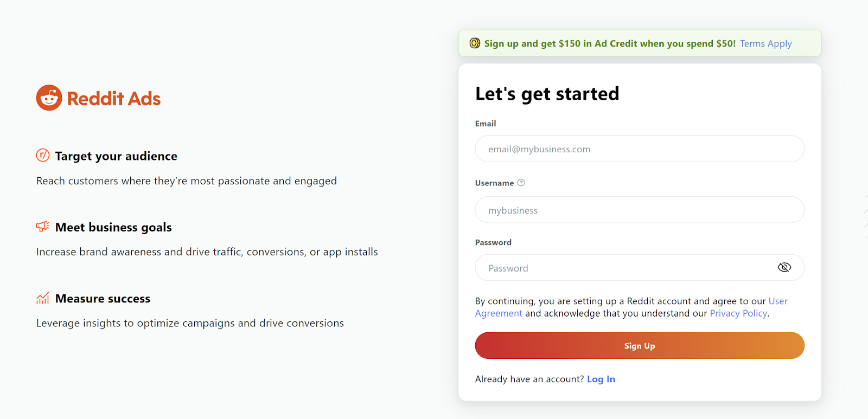Click the ad credit promo banner text

[610, 43]
